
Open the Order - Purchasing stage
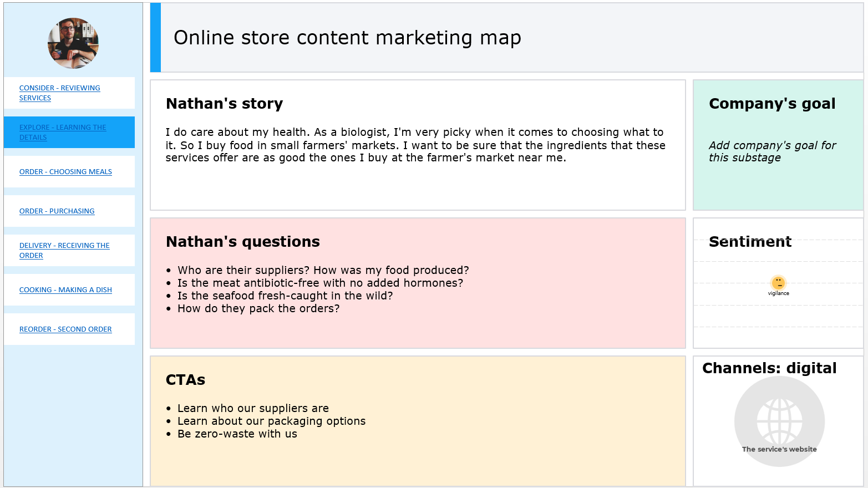57,211
